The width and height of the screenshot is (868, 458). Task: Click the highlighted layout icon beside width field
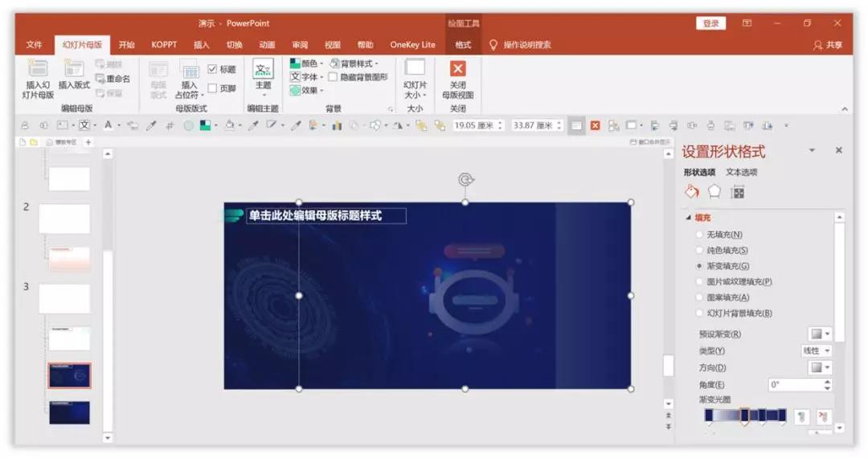(x=576, y=125)
